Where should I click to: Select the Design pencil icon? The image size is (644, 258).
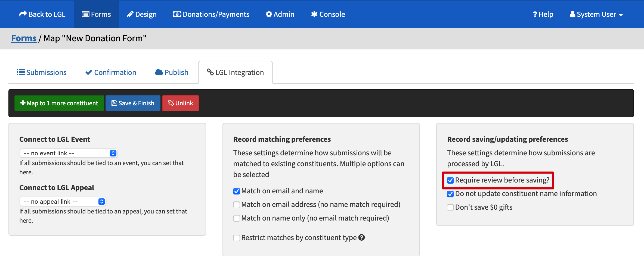tap(130, 14)
